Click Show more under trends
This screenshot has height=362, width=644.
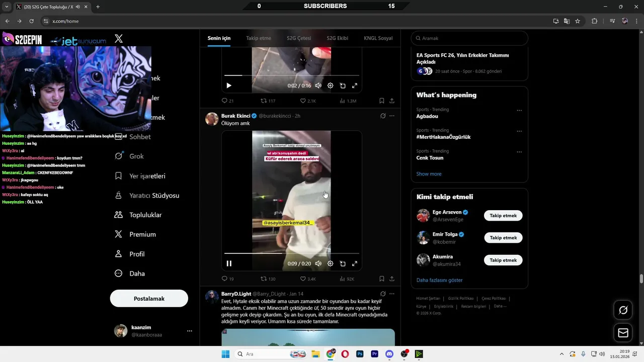(429, 174)
